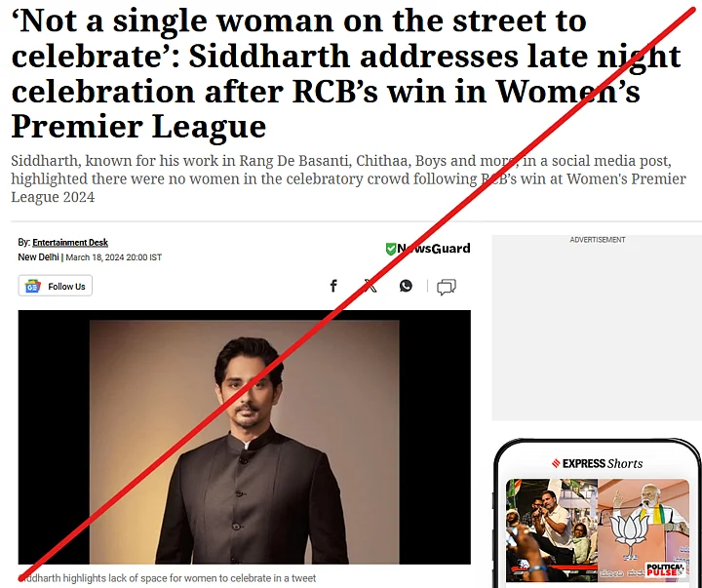Click the article headline about Siddharth
This screenshot has width=702, height=588.
345,73
